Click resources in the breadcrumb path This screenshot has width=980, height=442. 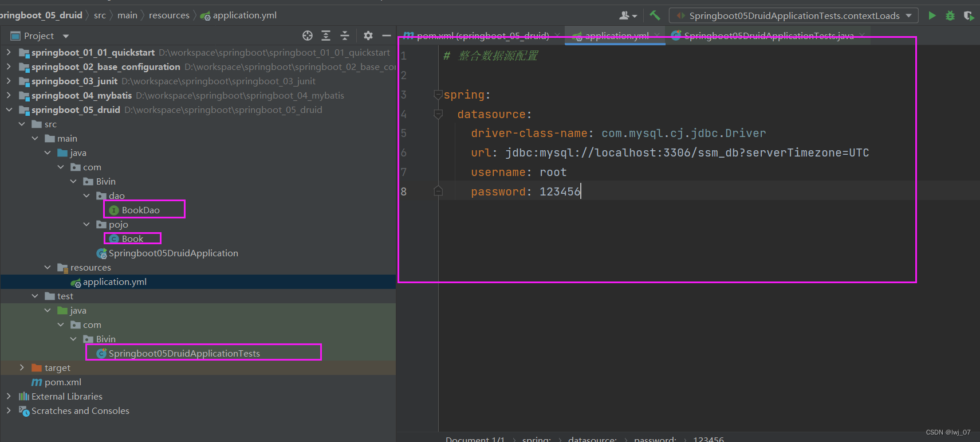[x=169, y=15]
